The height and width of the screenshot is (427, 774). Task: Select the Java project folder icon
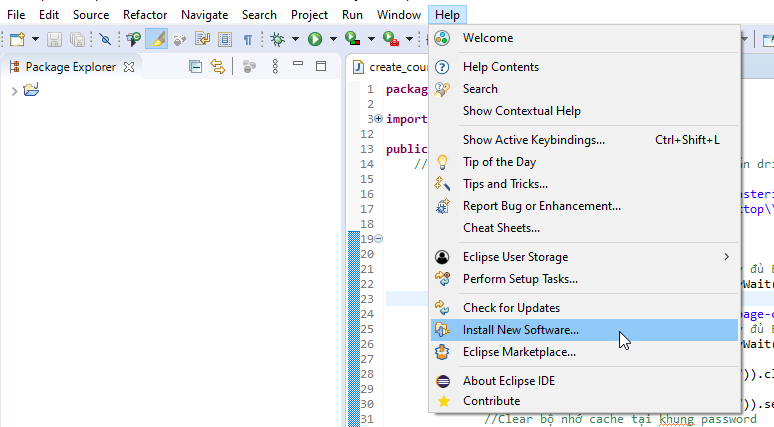[31, 90]
